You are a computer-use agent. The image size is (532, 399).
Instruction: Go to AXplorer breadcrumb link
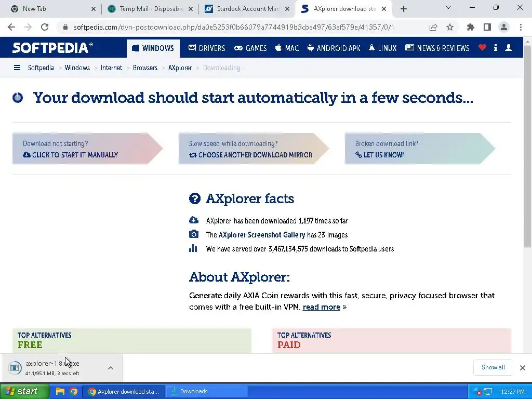pyautogui.click(x=180, y=68)
